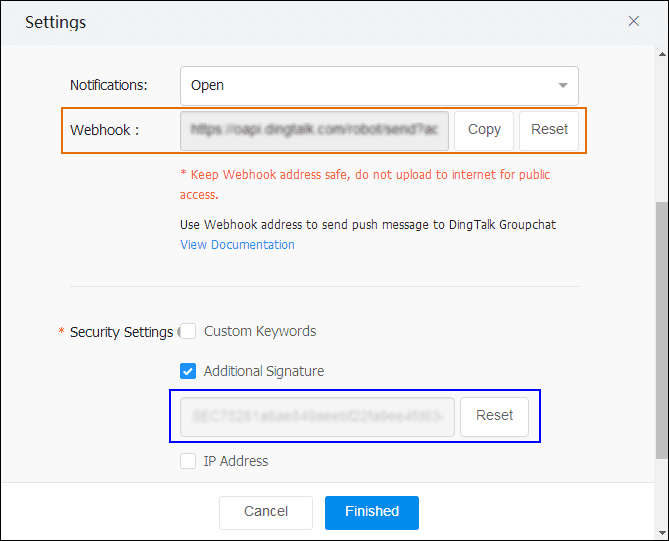
Task: Click the Custom Keywords label text
Action: (x=260, y=331)
